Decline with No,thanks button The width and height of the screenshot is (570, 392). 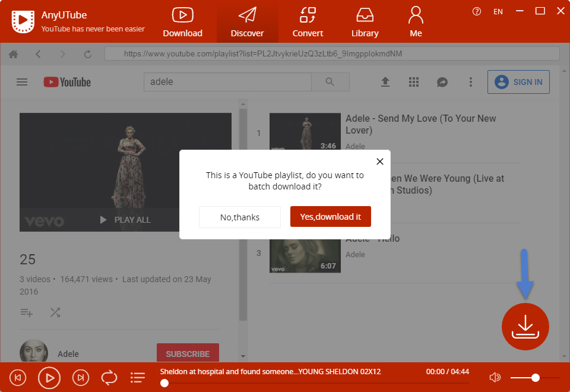240,217
